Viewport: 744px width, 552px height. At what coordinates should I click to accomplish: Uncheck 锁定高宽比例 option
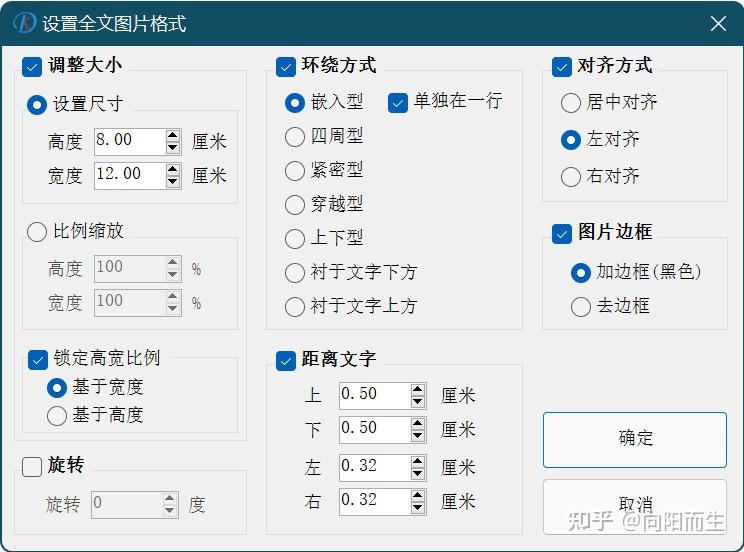tap(38, 360)
